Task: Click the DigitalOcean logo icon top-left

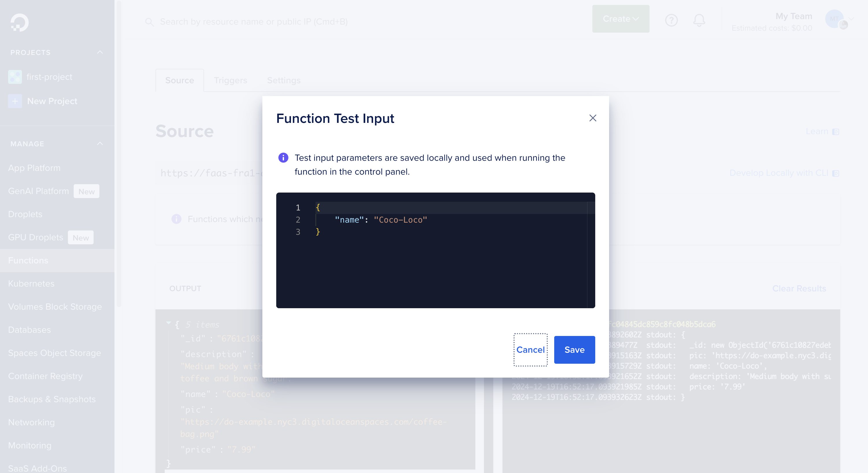Action: (x=19, y=22)
